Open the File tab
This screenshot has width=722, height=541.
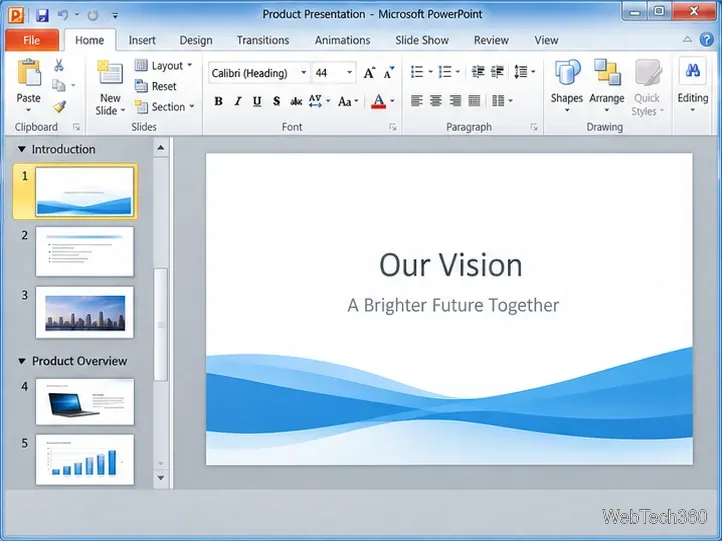point(32,40)
